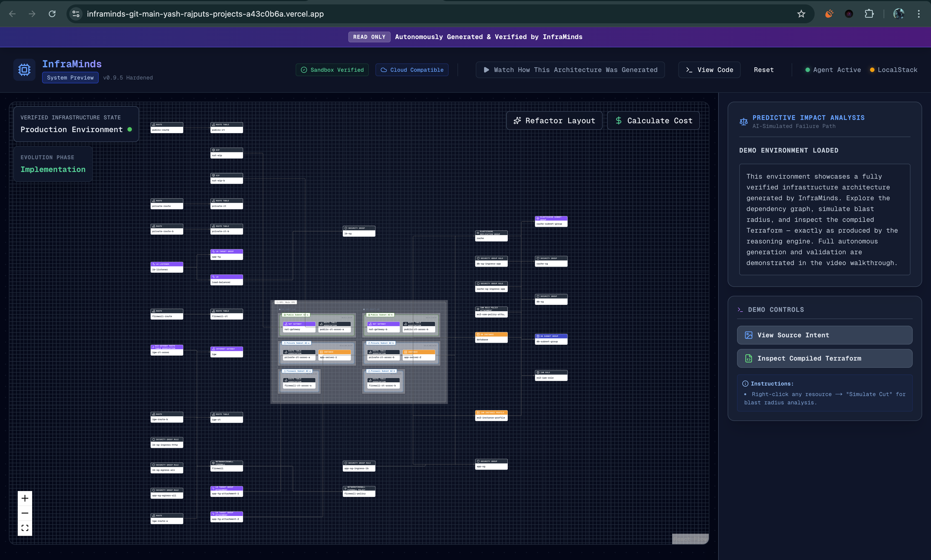Open the browser profile avatar
931x560 pixels.
[899, 14]
